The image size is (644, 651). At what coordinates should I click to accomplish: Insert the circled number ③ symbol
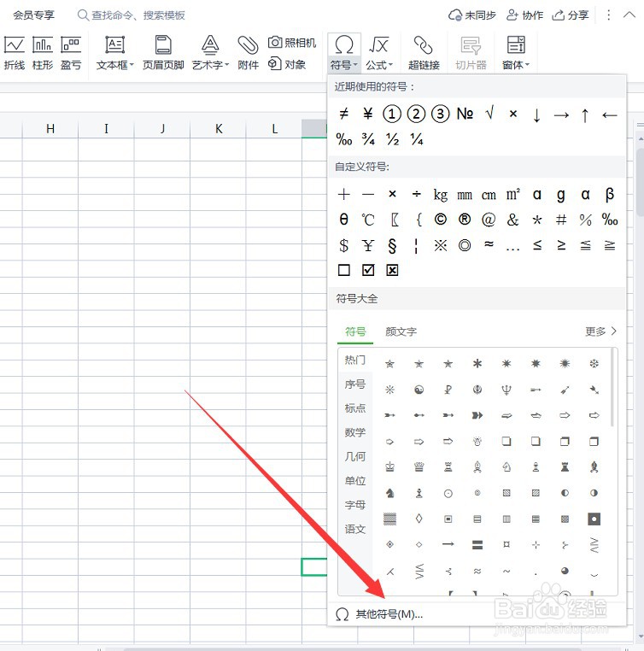point(440,114)
